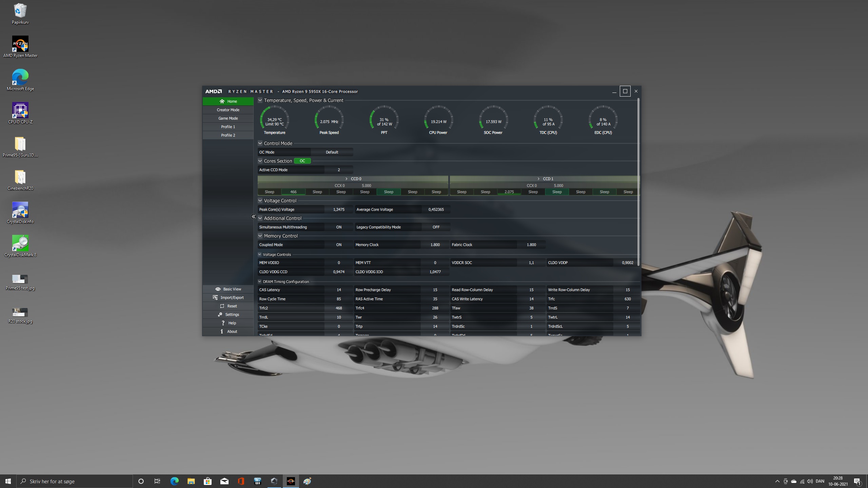Collapse the Control Mode section

click(x=260, y=143)
